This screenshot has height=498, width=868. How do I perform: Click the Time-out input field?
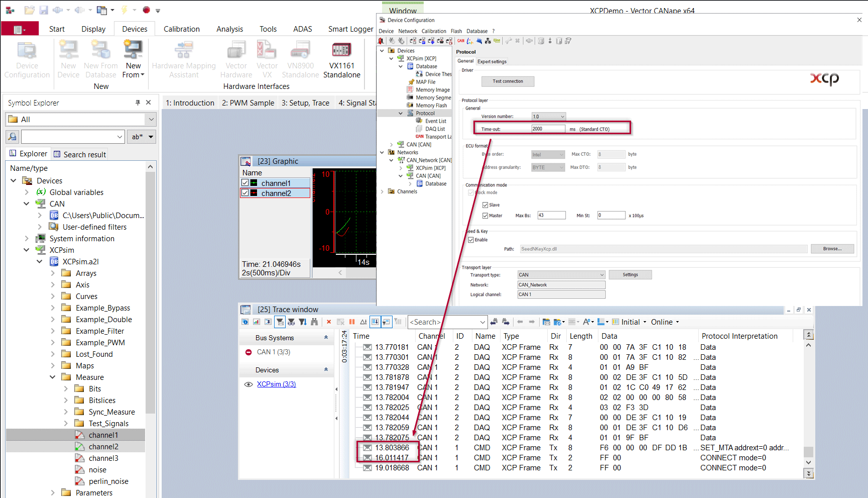tap(548, 129)
